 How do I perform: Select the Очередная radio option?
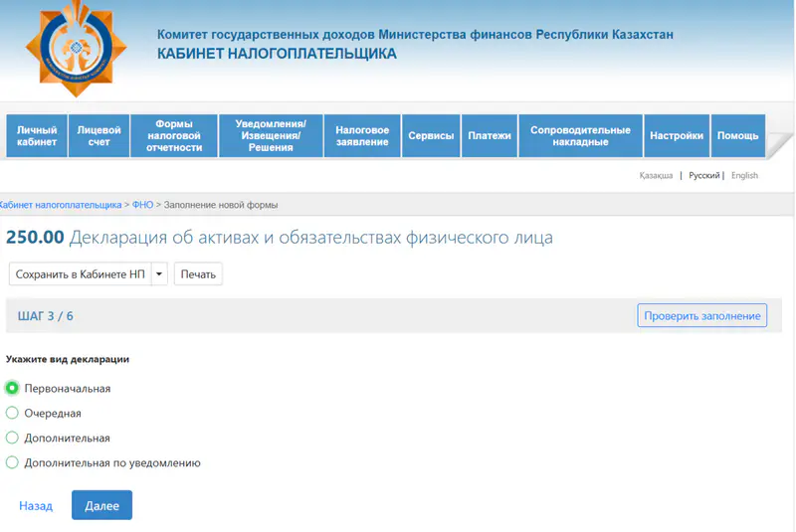[x=13, y=413]
